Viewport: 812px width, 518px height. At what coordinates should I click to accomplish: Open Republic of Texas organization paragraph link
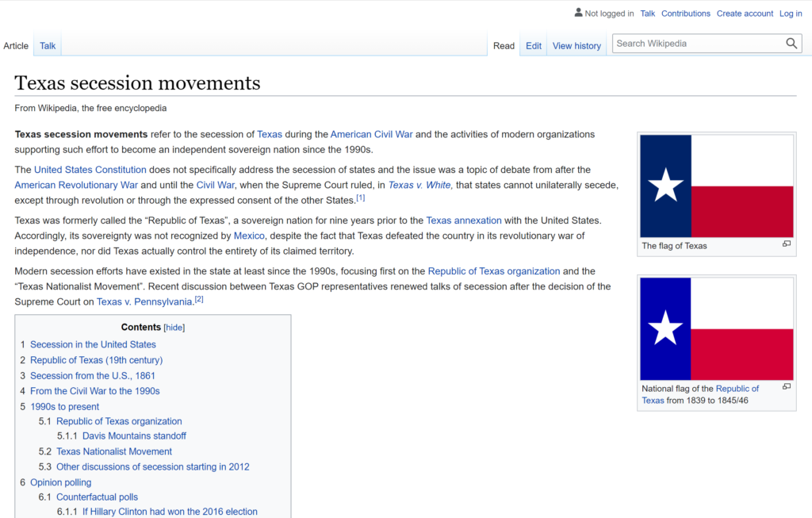493,271
